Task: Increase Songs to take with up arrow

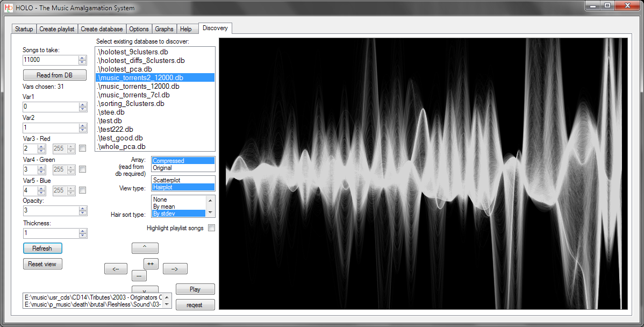Action: [83, 58]
